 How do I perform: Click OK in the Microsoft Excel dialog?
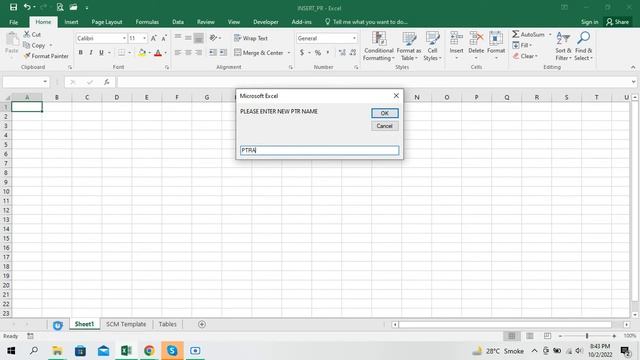click(x=384, y=113)
